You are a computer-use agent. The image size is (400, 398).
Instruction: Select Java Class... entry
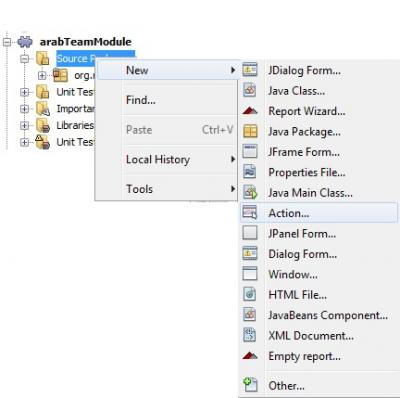319,90
